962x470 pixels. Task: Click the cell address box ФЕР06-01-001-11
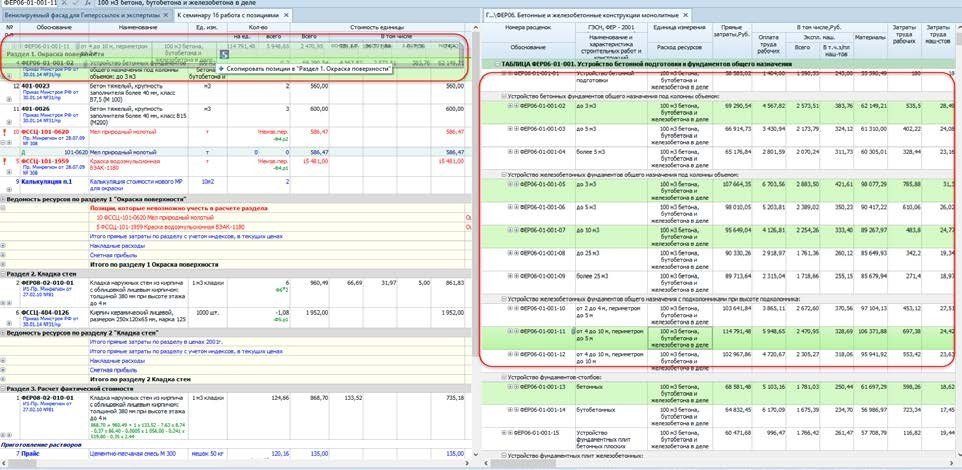(29, 3)
